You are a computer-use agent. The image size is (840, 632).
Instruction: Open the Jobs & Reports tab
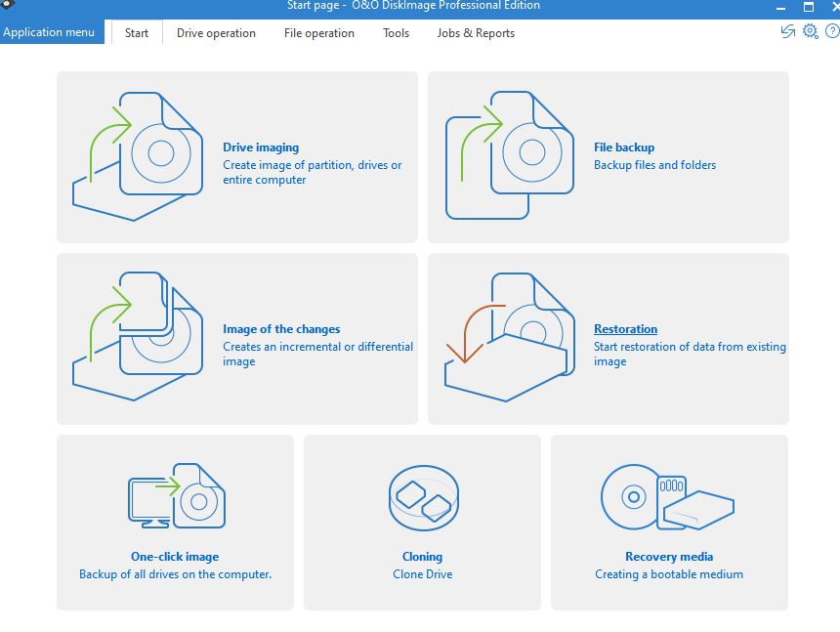476,32
